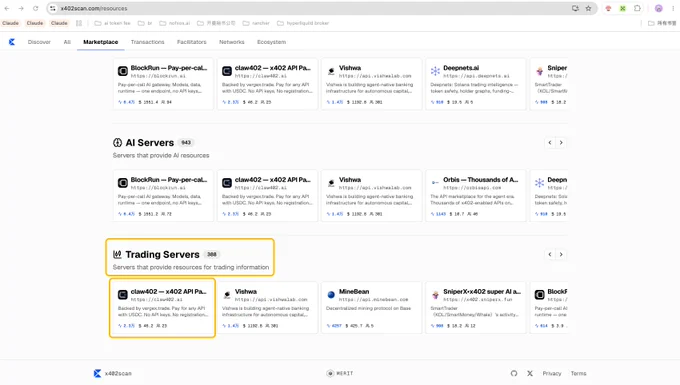
Task: Open the MineBean card under Trading Servers
Action: [371, 307]
